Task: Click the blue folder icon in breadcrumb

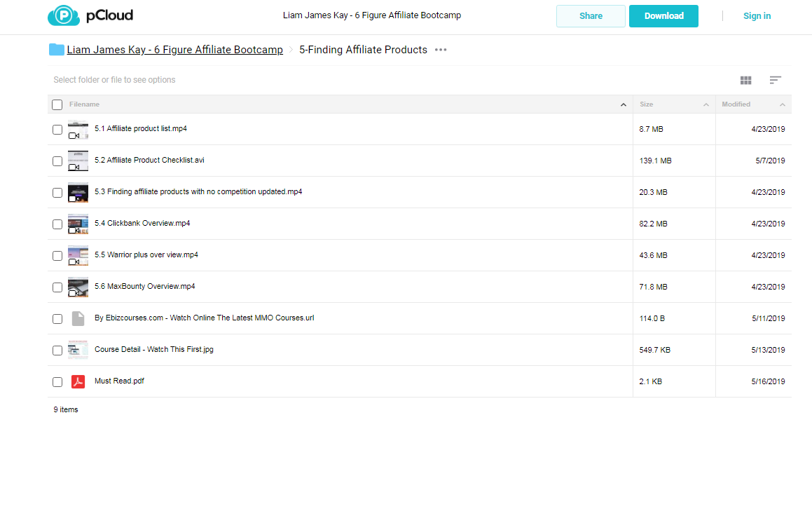Action: click(57, 50)
